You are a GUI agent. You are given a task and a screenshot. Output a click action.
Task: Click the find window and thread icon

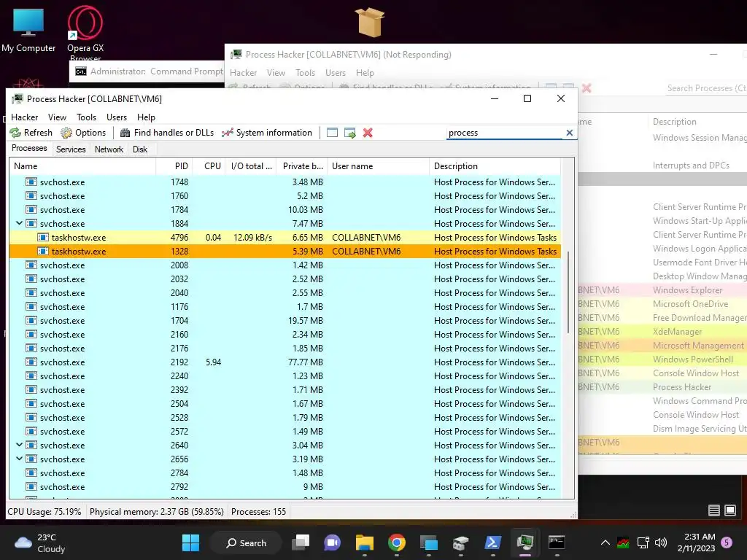350,133
